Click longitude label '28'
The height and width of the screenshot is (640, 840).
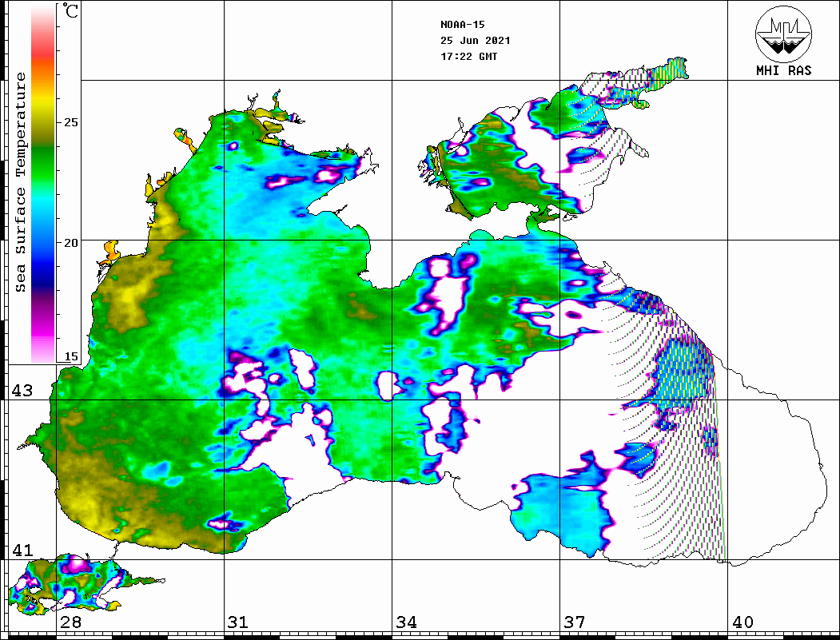pos(70,622)
